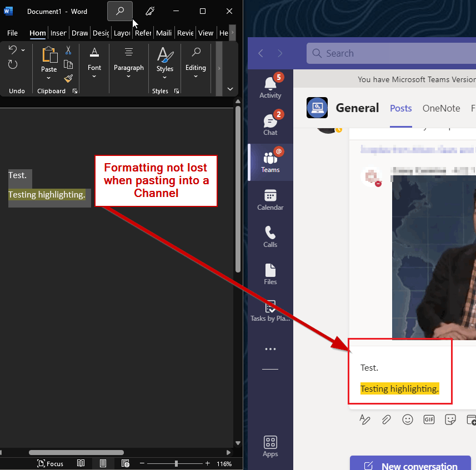Click in the Teams Search box
Viewport: 476px width, 470px height.
click(x=392, y=53)
